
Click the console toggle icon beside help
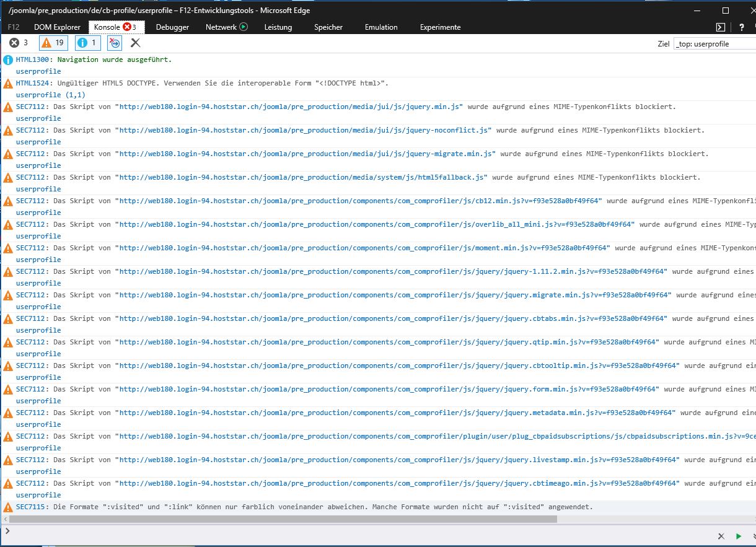721,27
